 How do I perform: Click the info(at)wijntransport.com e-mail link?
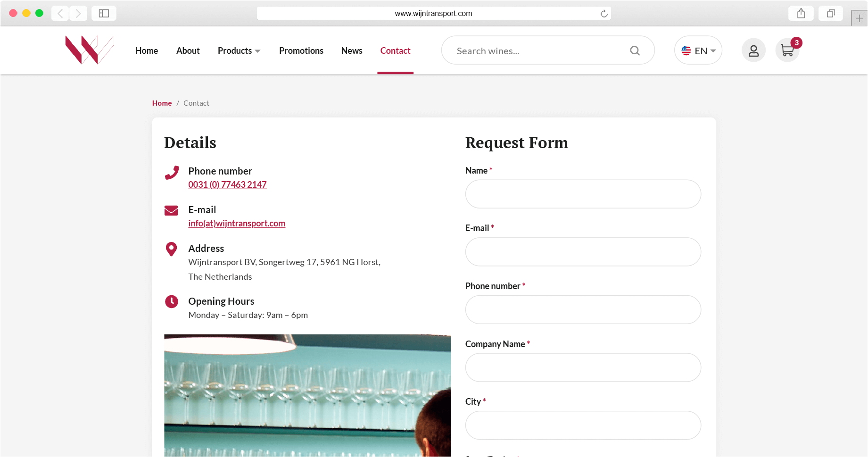tap(237, 223)
